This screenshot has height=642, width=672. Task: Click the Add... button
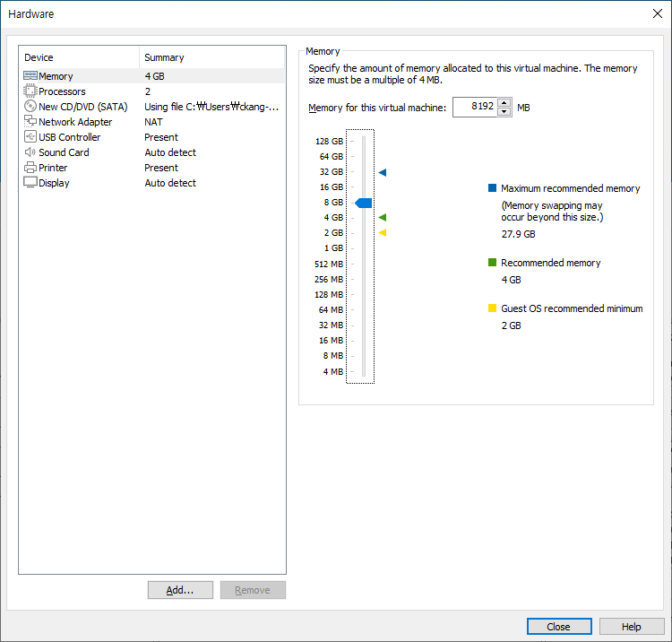pos(180,590)
